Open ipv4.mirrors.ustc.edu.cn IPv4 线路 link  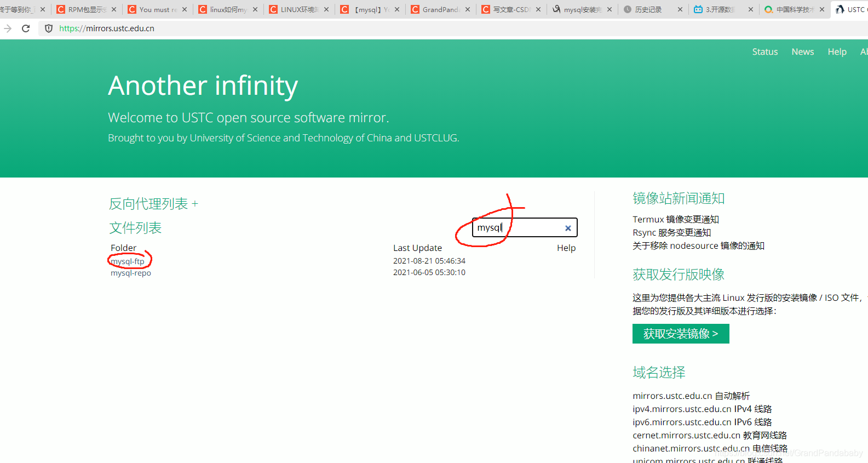[702, 409]
